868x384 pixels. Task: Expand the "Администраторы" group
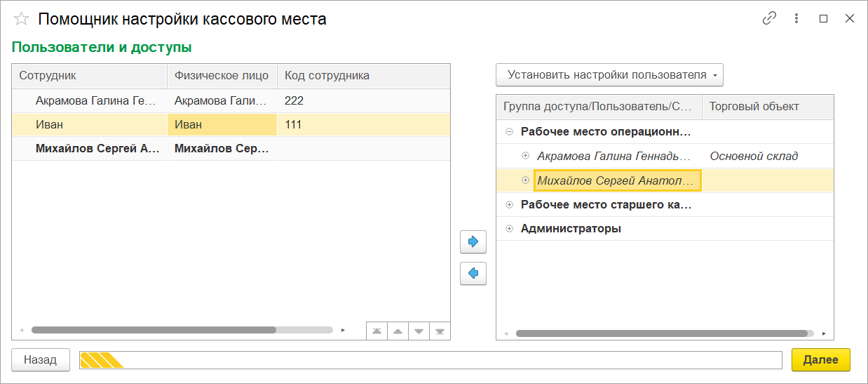point(509,229)
